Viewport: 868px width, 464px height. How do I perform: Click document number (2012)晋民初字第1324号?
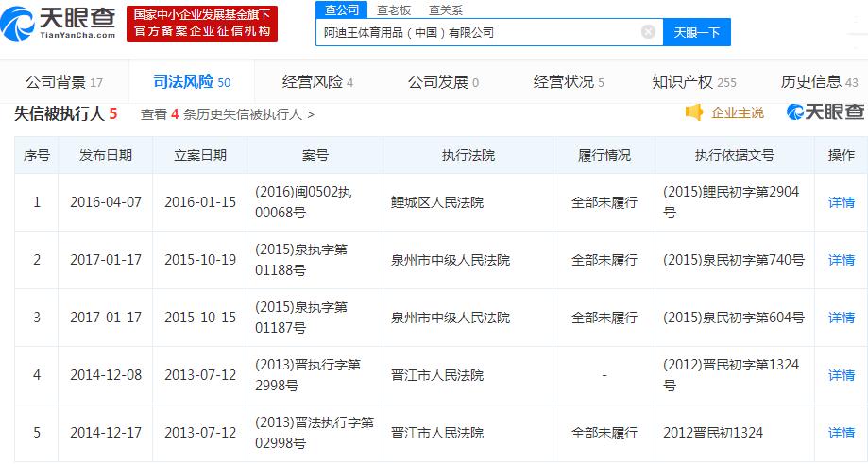[731, 375]
